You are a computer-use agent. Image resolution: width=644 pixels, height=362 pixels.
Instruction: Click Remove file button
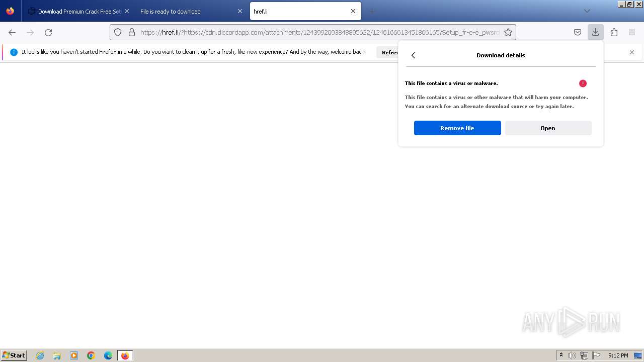[457, 128]
